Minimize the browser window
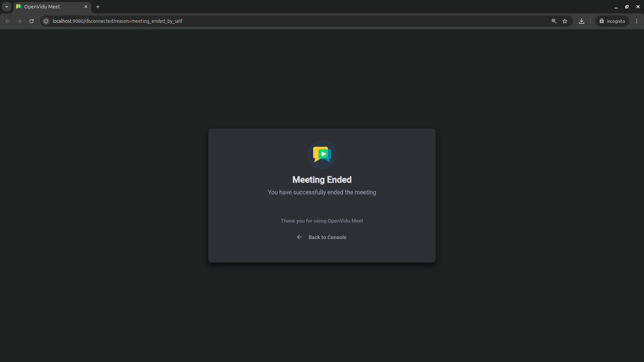The width and height of the screenshot is (644, 362). pyautogui.click(x=616, y=6)
